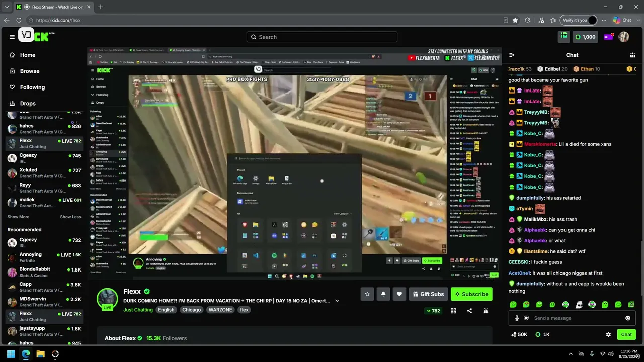Open the browser Extensions puzzle icon
This screenshot has height=362, width=644.
(x=527, y=20)
